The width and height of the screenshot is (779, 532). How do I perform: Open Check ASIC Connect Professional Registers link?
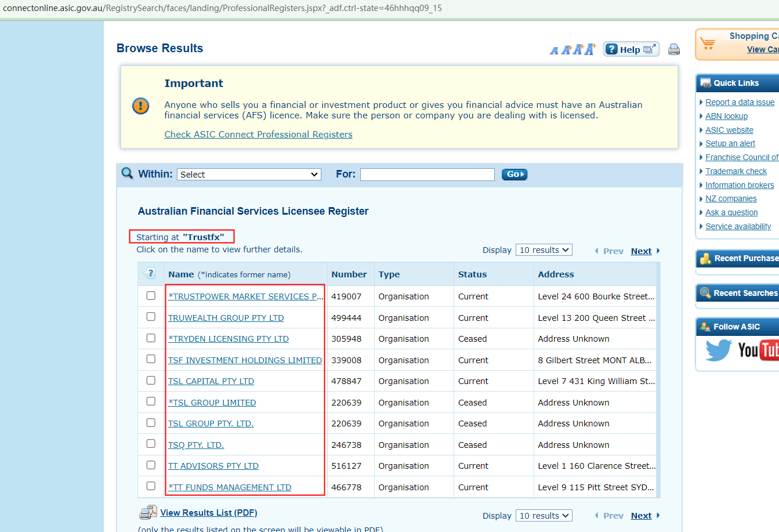[258, 135]
